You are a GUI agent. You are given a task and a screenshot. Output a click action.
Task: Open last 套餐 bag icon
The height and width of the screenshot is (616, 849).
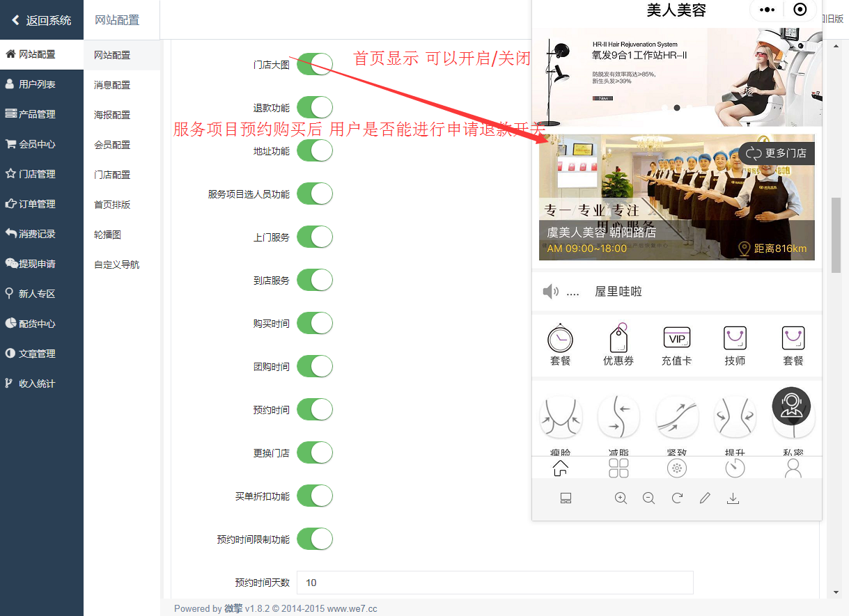(793, 339)
